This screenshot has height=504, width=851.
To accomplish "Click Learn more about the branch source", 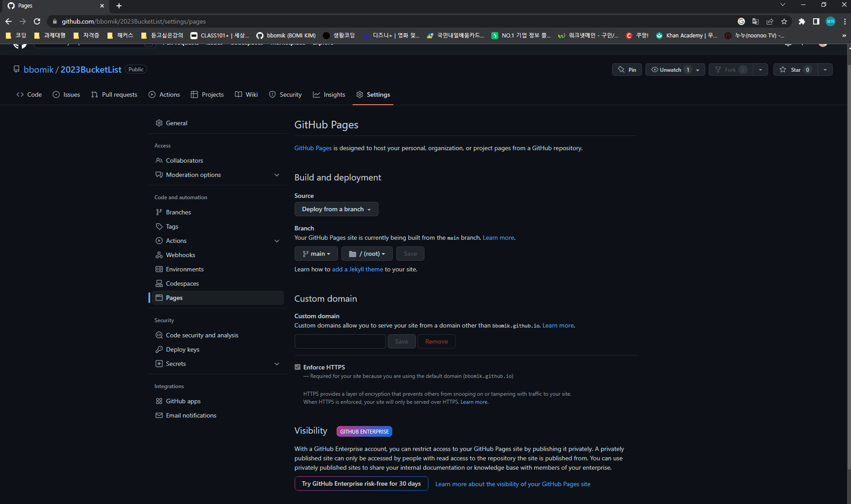I will 498,238.
